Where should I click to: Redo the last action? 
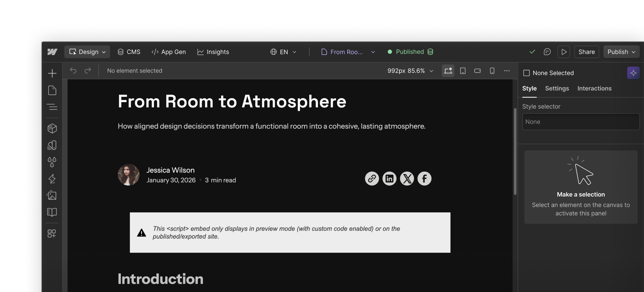(88, 71)
